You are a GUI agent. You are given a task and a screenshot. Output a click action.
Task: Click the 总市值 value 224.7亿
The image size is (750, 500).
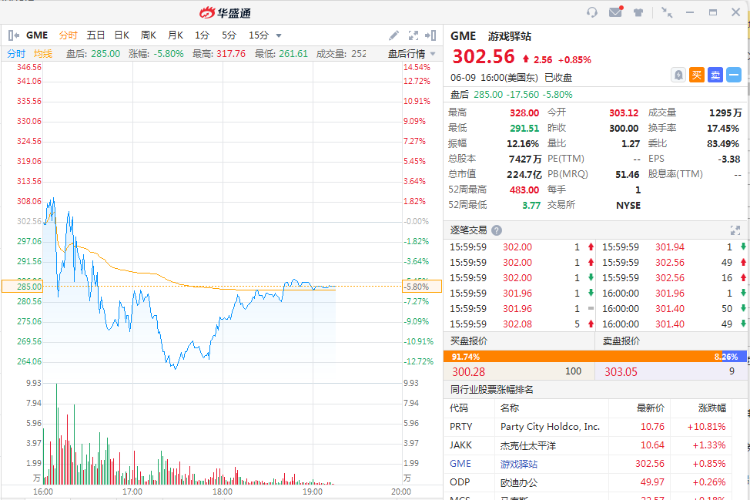[x=524, y=175]
